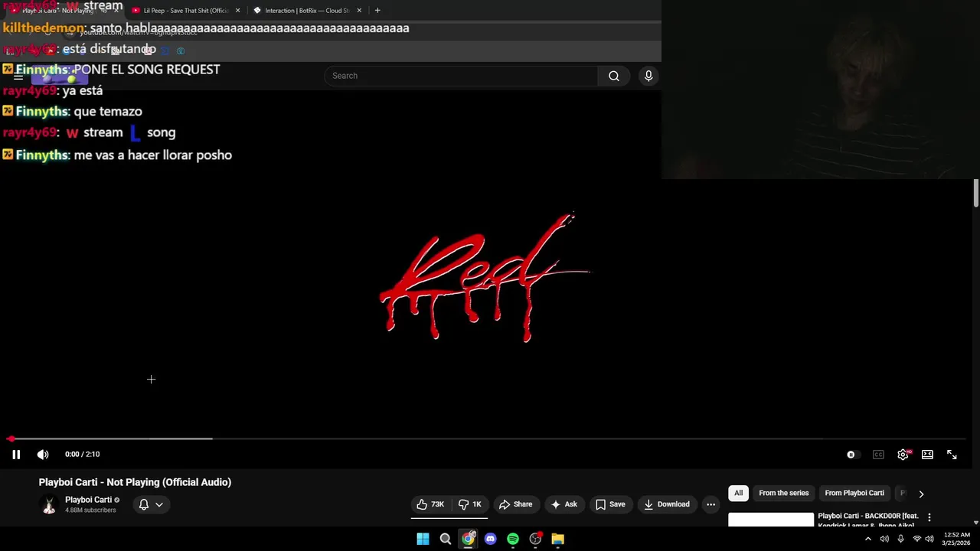Open File Explorer from the taskbar
980x551 pixels.
tap(558, 539)
